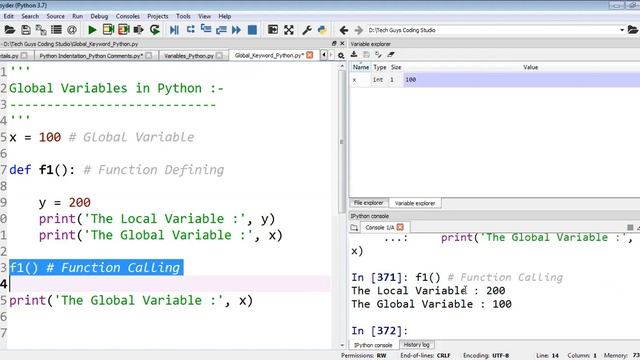Stop debugging with blue square
This screenshot has height=360, width=640.
pyautogui.click(x=252, y=30)
